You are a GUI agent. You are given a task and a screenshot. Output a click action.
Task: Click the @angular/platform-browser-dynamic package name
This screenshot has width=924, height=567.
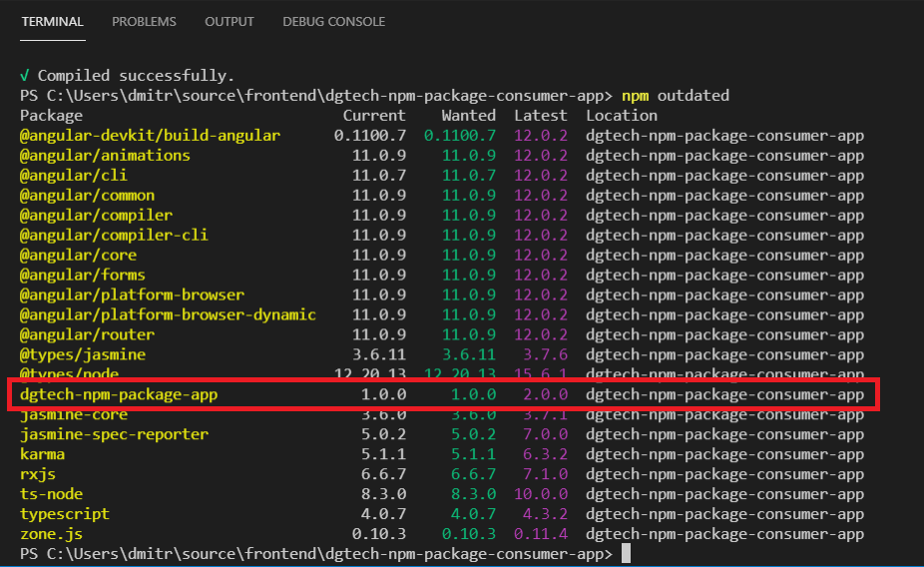pos(167,314)
